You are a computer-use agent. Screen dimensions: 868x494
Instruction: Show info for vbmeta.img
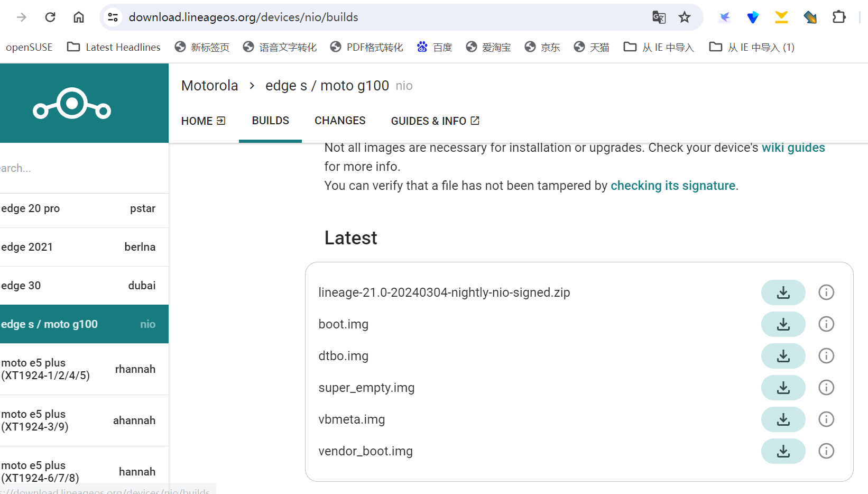pos(826,419)
